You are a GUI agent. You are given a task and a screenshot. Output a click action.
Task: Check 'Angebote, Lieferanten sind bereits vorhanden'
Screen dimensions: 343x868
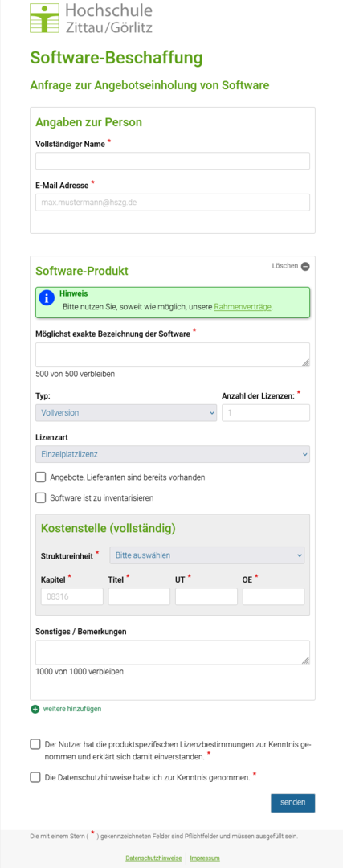[x=40, y=477]
